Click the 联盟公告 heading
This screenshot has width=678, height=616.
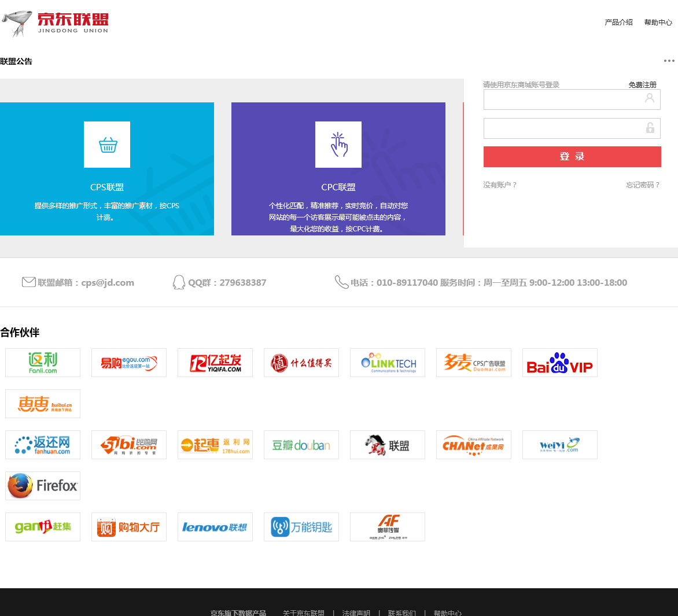pos(16,61)
